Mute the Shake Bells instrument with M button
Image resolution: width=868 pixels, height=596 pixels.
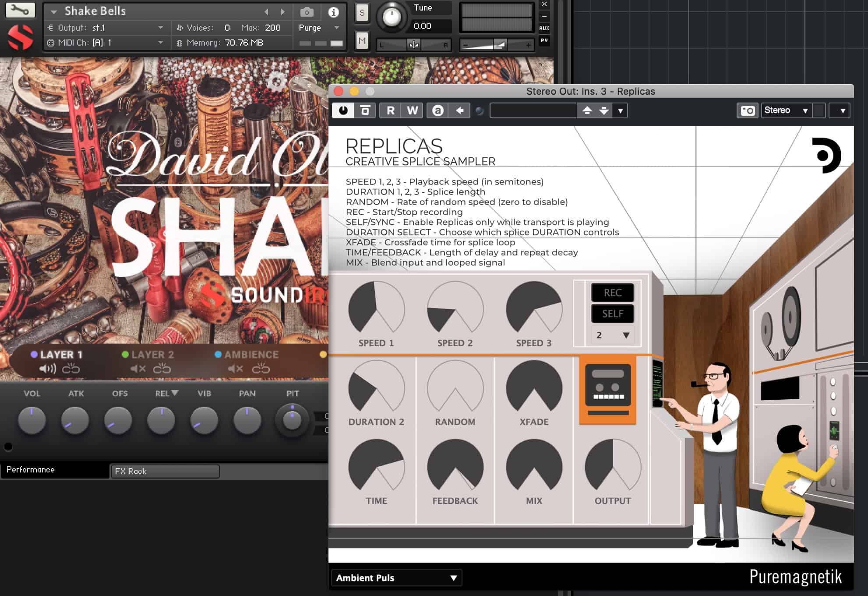point(362,41)
